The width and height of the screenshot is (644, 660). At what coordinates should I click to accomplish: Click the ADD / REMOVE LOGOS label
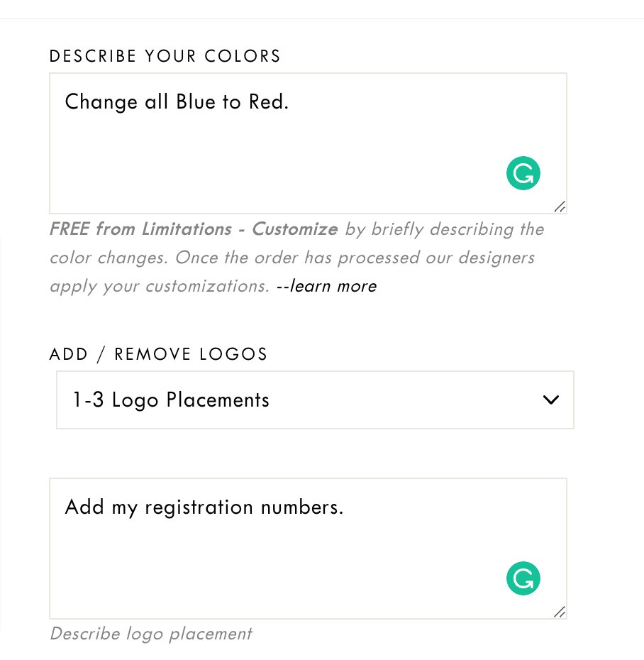pos(158,354)
